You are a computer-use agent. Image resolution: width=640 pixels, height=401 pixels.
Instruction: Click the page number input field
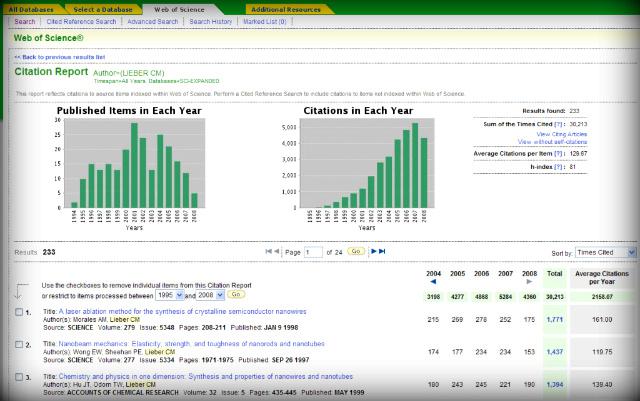[313, 252]
